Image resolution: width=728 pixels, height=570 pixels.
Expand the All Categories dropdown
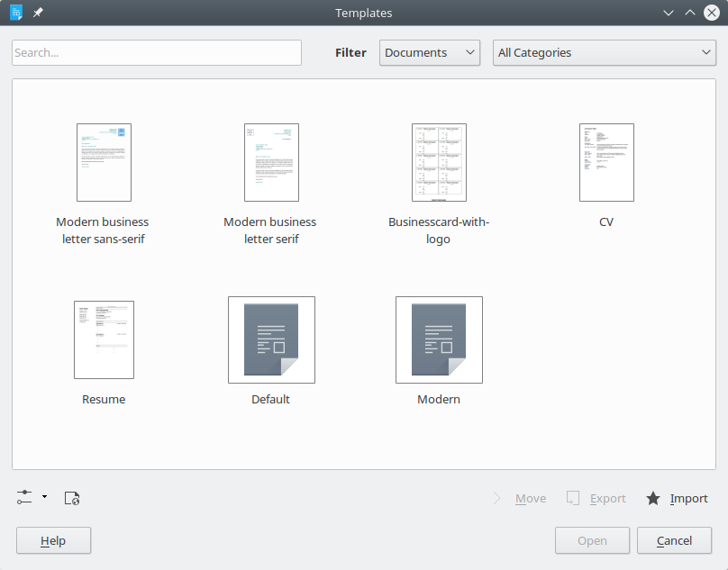tap(604, 53)
